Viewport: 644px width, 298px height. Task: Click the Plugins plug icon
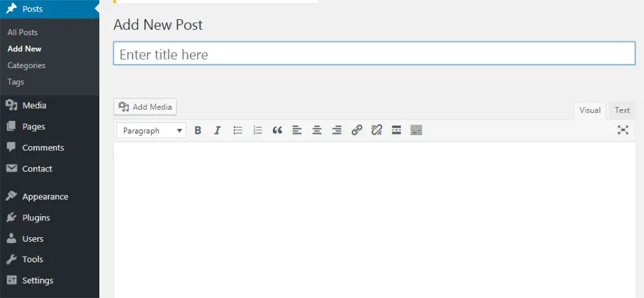[12, 217]
